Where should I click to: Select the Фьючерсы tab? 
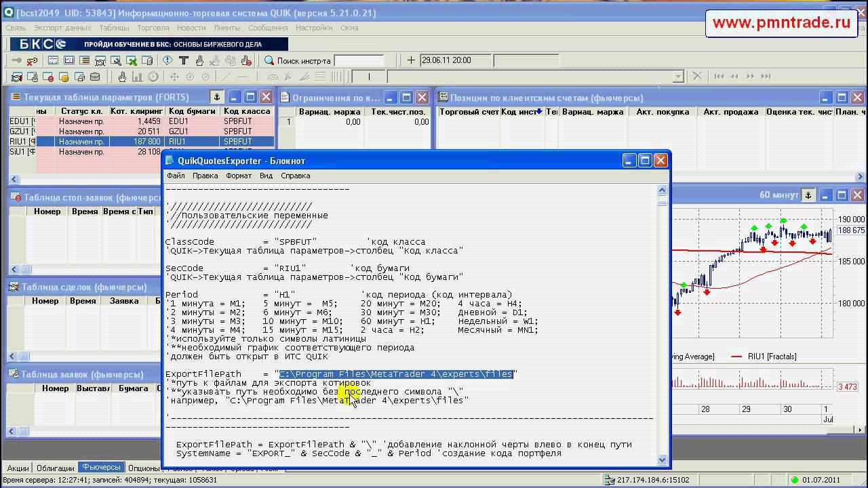(100, 468)
